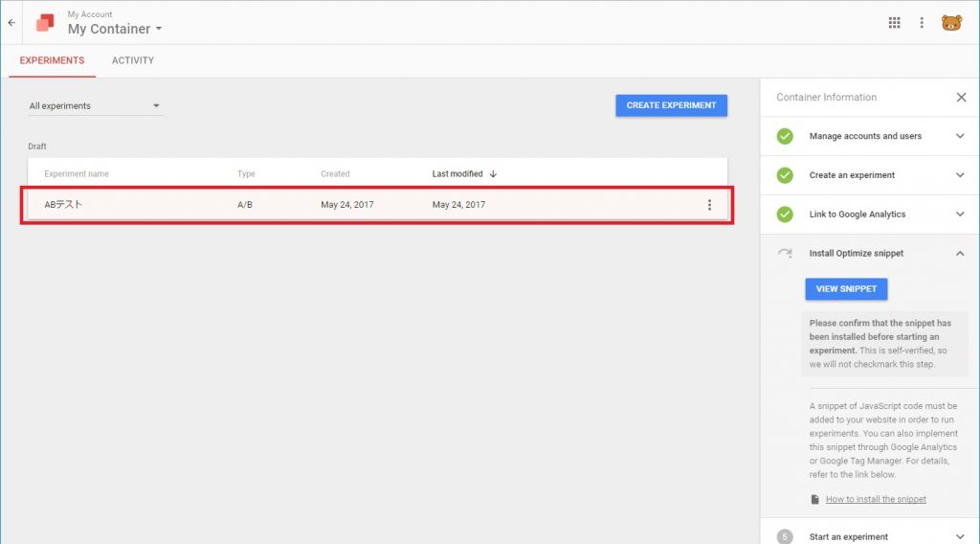980x544 pixels.
Task: Open the Google apps grid
Action: point(895,23)
